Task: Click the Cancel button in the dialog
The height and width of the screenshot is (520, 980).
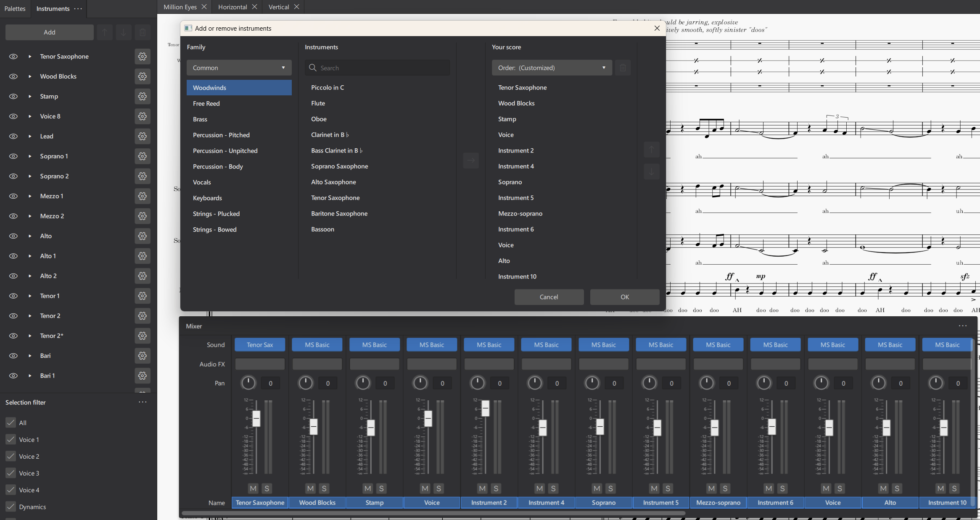Action: point(548,297)
